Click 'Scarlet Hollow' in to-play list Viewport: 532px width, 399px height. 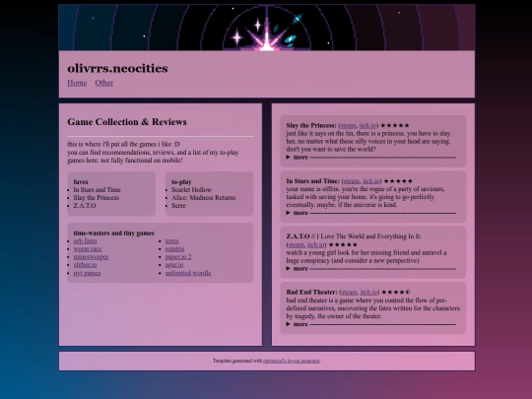[192, 190]
